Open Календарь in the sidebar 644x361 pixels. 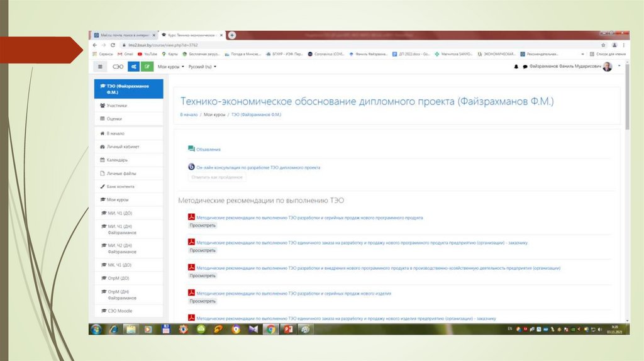click(128, 160)
